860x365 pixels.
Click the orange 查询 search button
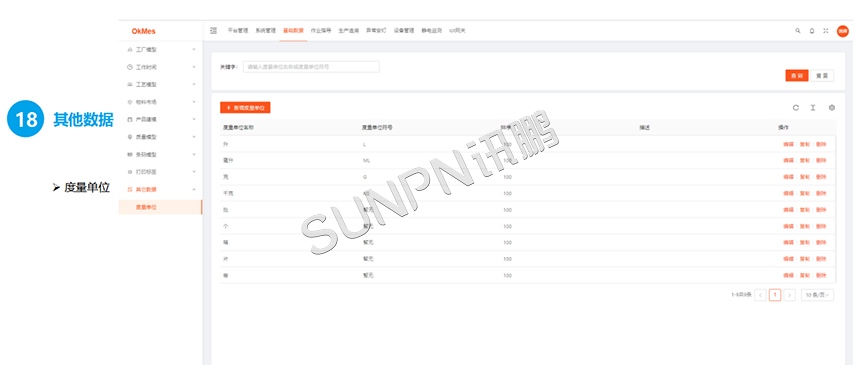[x=797, y=76]
